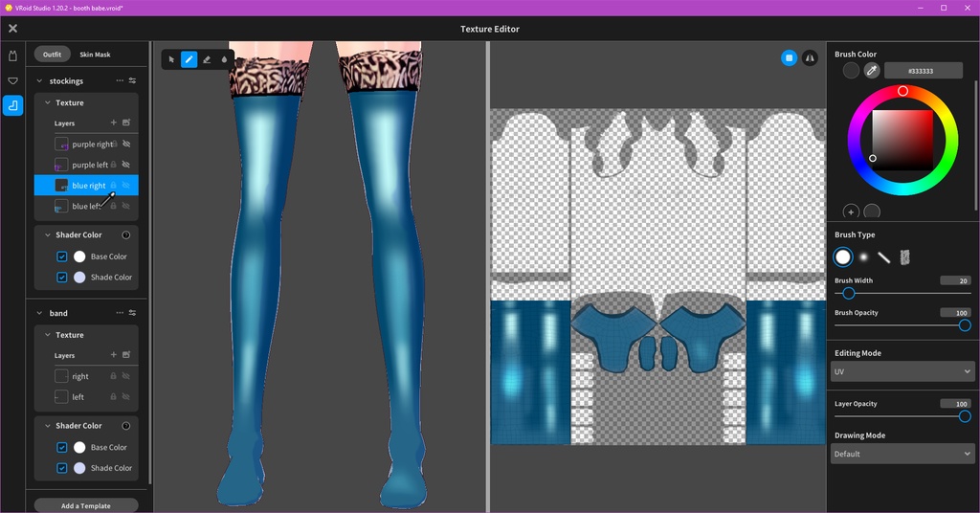
Task: Select the band right layer
Action: tap(86, 376)
